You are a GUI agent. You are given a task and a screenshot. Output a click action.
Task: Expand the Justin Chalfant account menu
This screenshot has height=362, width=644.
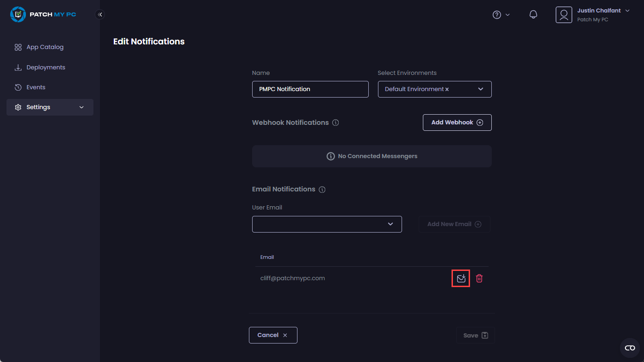pyautogui.click(x=627, y=11)
